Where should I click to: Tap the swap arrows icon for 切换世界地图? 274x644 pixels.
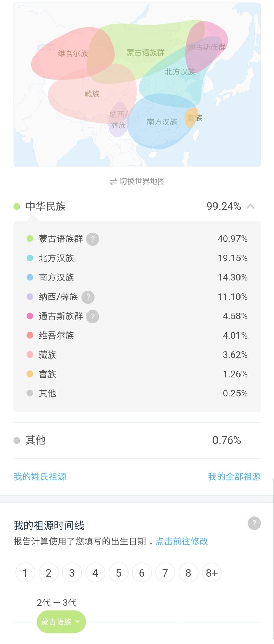(113, 182)
